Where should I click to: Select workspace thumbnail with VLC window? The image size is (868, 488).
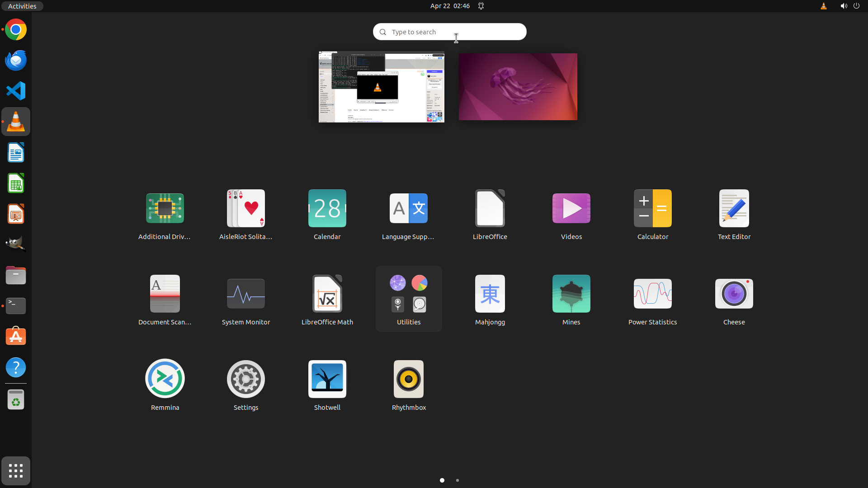381,87
